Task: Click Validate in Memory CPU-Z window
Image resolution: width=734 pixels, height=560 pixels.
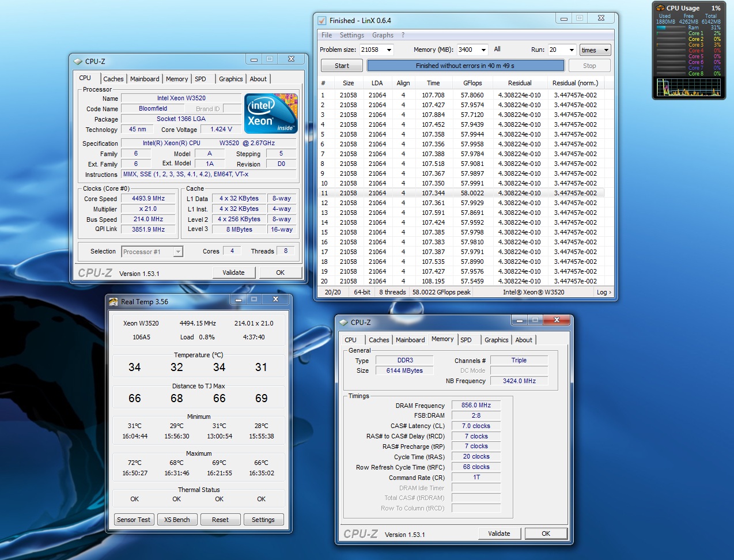Action: click(499, 533)
